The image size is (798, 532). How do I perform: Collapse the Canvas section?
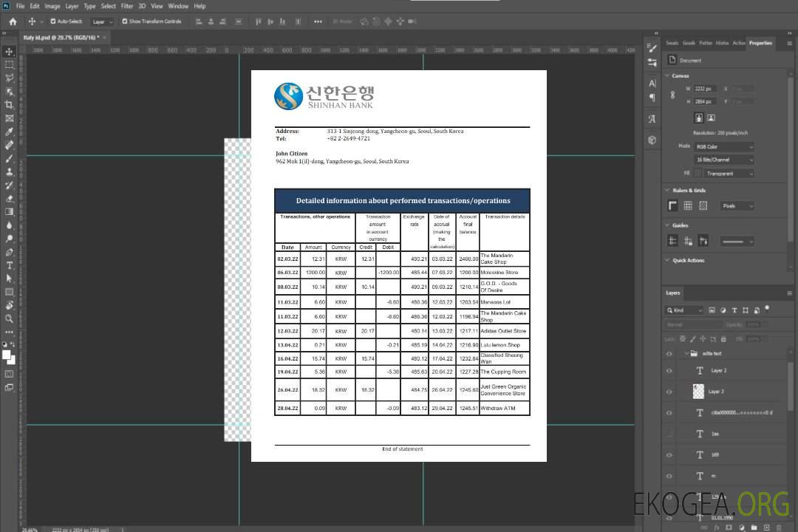tap(667, 75)
